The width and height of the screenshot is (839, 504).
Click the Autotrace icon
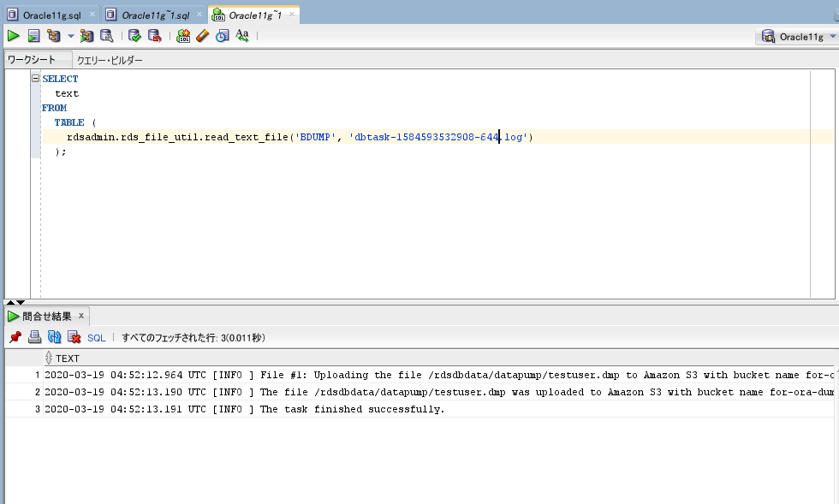86,36
